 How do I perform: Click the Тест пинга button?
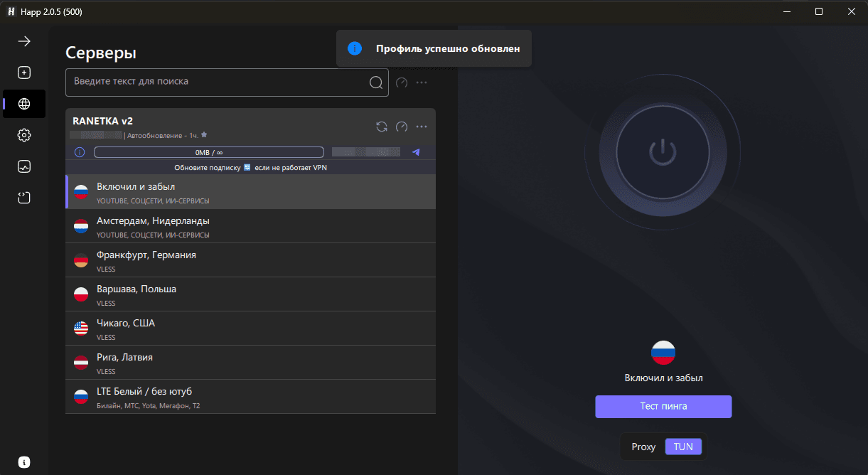663,407
